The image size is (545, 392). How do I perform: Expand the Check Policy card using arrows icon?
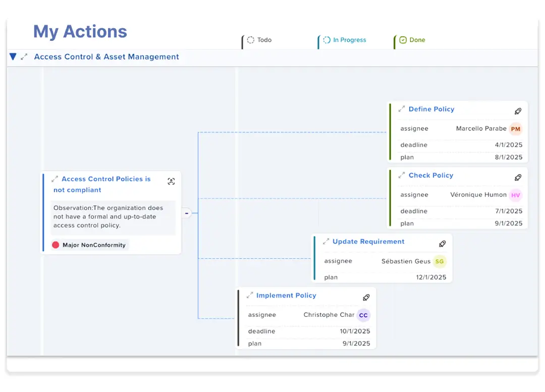coord(402,175)
